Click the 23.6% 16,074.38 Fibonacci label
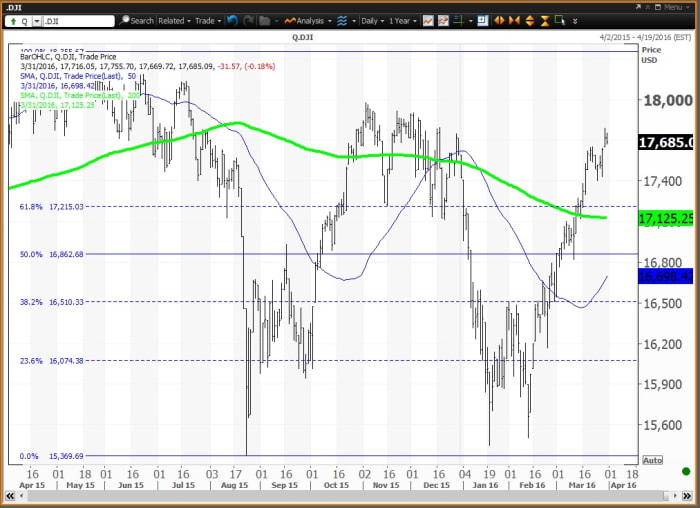 tap(51, 361)
